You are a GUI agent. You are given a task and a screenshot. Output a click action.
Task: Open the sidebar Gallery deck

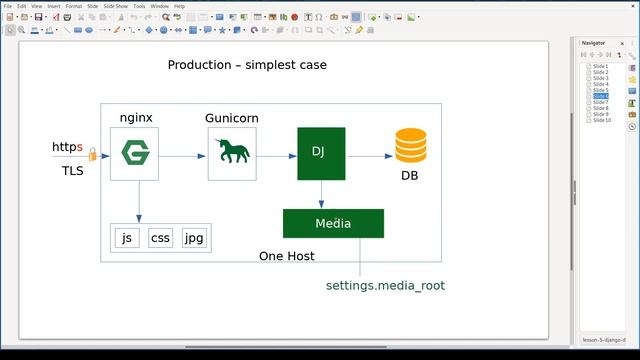pos(632,114)
